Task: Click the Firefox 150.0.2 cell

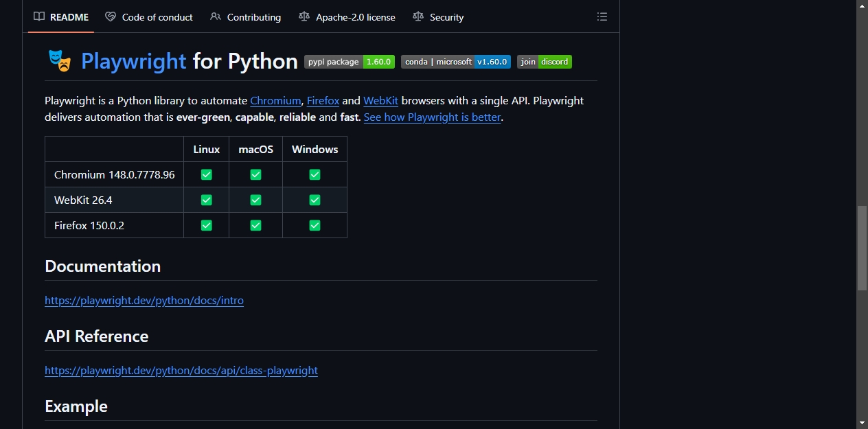Action: [115, 225]
